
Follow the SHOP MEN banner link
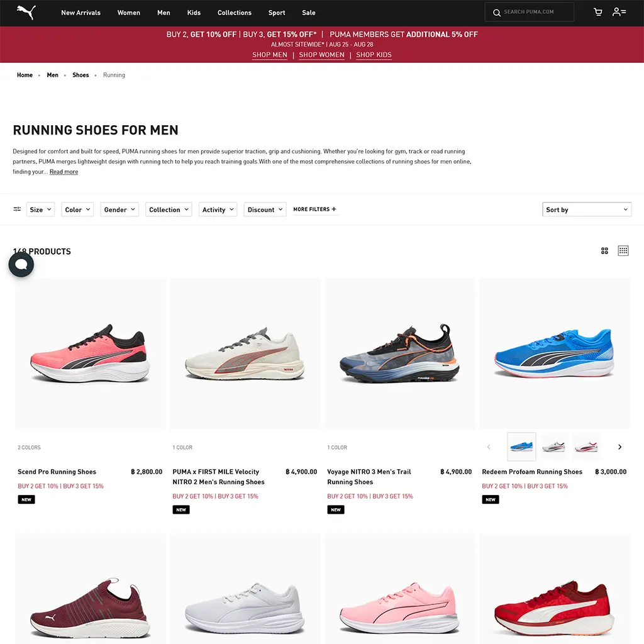click(x=270, y=55)
